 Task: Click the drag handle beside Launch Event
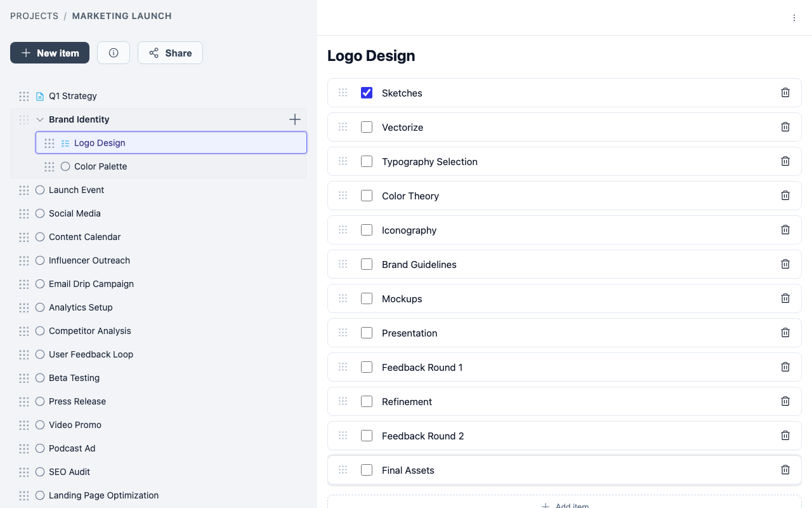coord(24,190)
